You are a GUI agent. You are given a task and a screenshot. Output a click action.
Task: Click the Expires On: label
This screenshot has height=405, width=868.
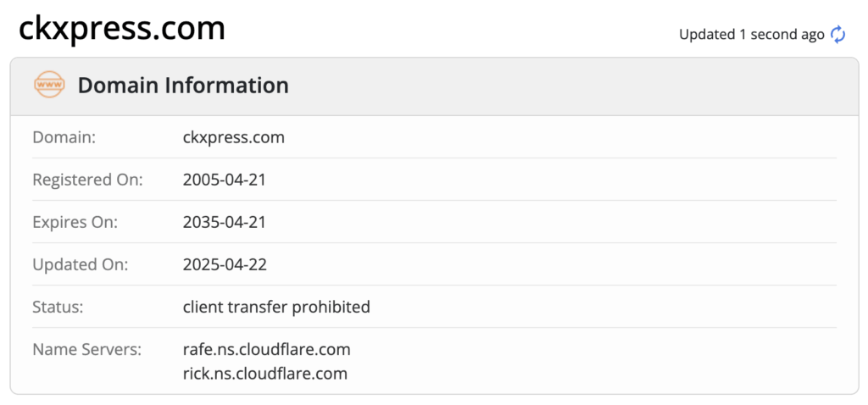click(x=75, y=223)
